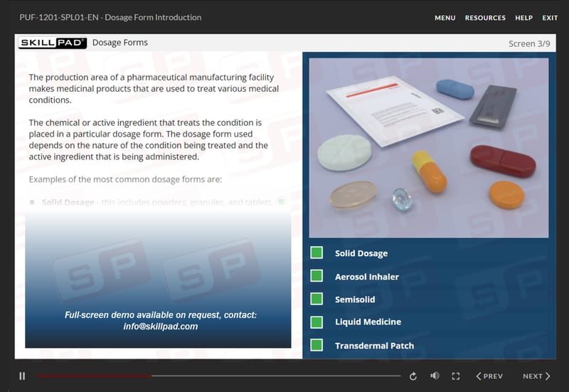Viewport: 569px width, 392px height.
Task: Click the Solid Dosage label
Action: coord(361,253)
